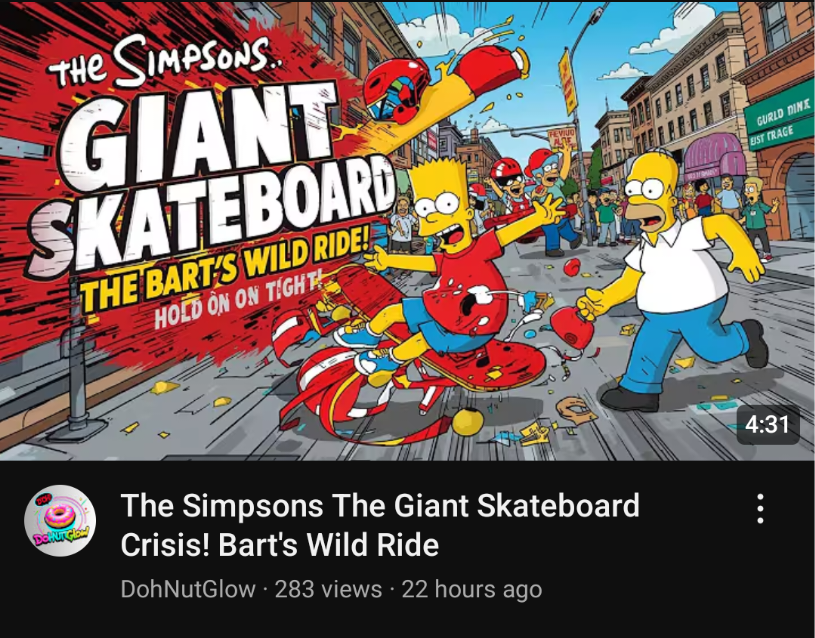Click the 4:31 duration badge
815x638 pixels.
pyautogui.click(x=767, y=425)
